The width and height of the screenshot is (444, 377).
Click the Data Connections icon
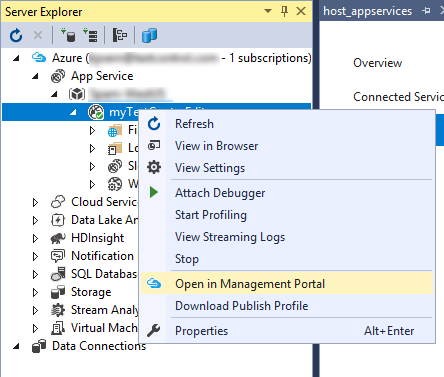39,346
